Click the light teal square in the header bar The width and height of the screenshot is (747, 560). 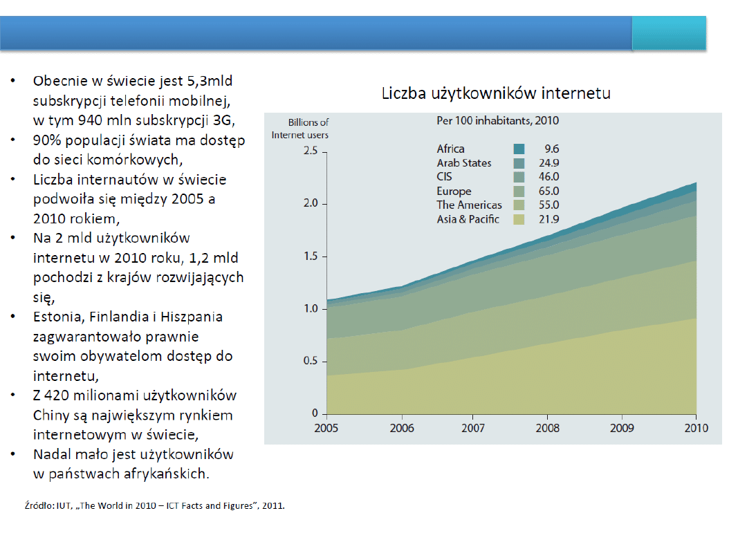tap(669, 33)
